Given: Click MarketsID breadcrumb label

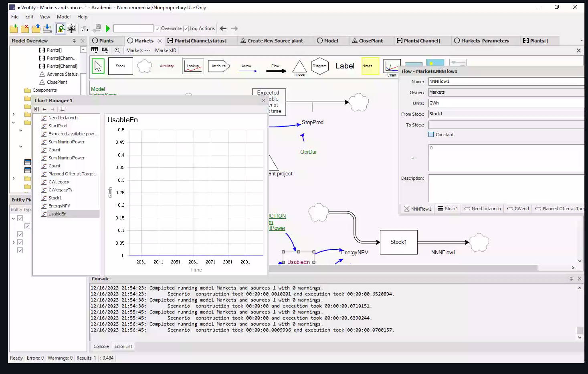Looking at the screenshot, I should (166, 50).
